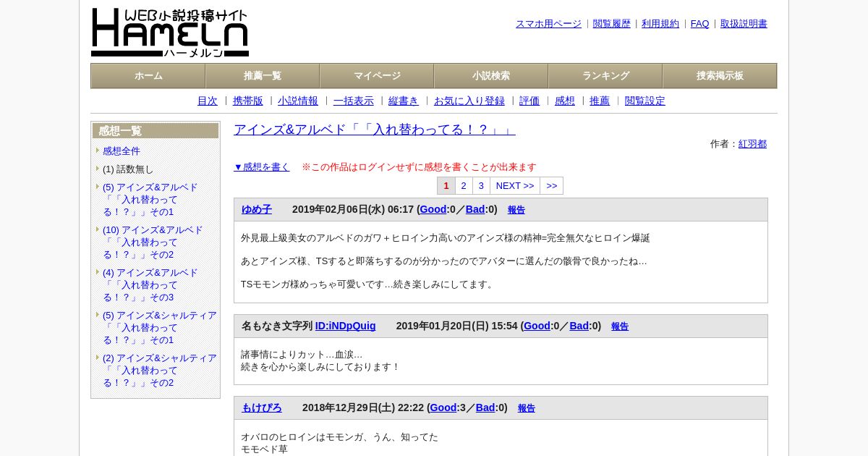This screenshot has height=456, width=868.
Task: Open the 感想 submenu link
Action: click(565, 101)
